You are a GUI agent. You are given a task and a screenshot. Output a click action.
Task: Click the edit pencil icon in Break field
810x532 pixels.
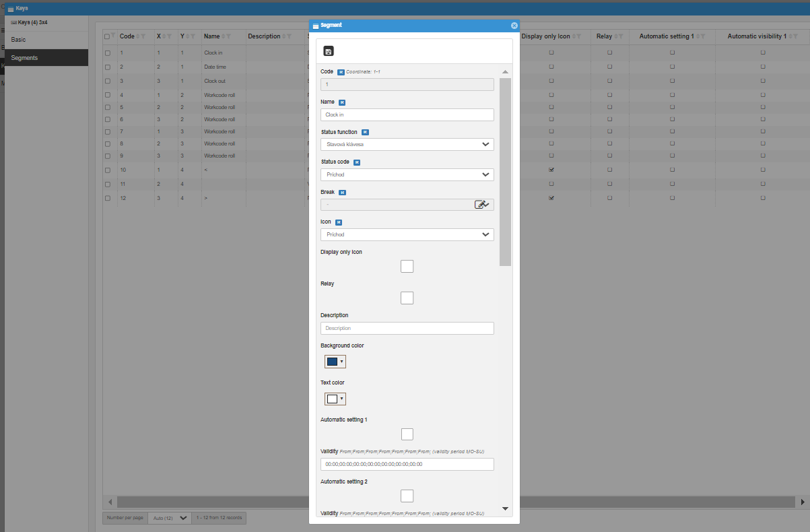click(480, 205)
